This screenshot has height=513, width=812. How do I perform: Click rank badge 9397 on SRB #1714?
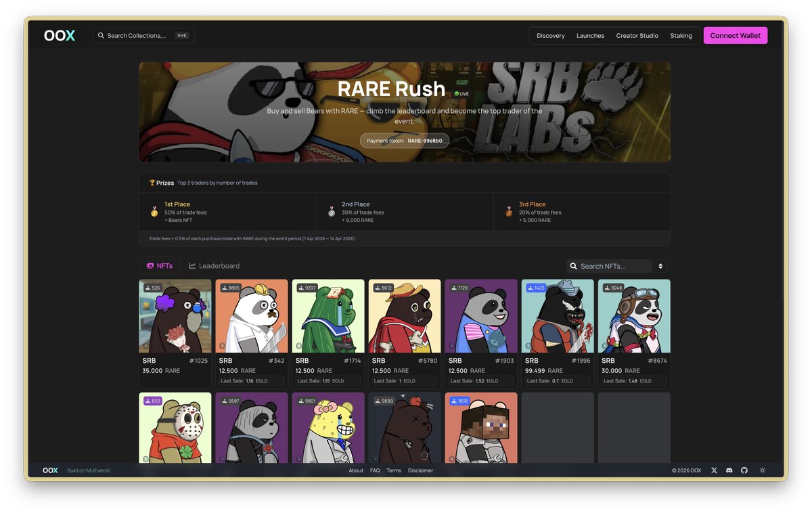click(x=307, y=288)
